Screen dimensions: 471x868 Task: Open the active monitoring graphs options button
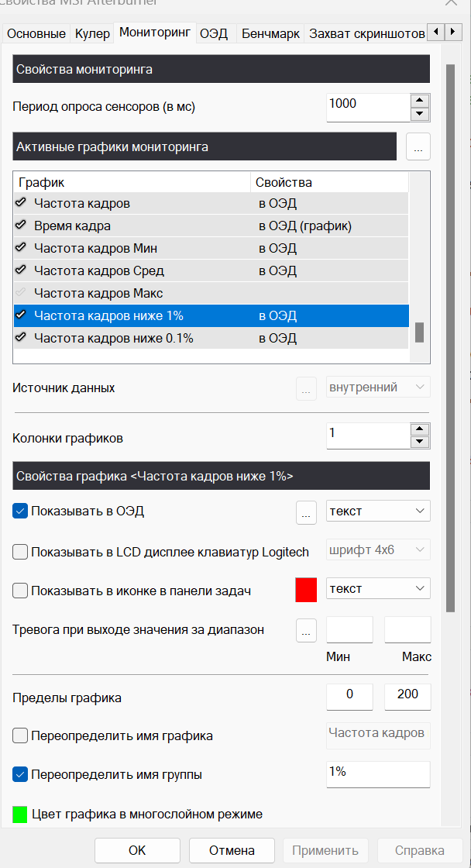[x=418, y=146]
